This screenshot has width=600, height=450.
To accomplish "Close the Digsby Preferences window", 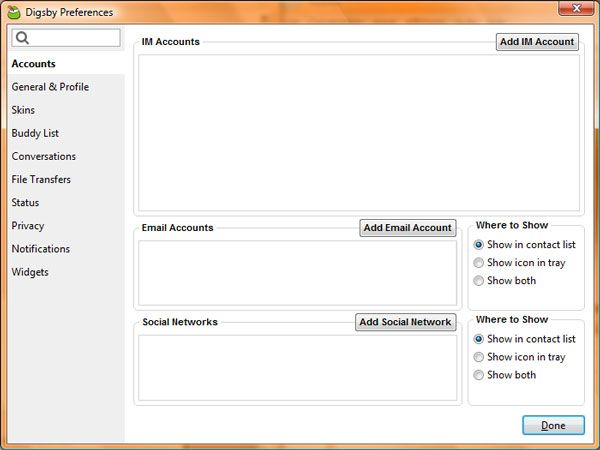I will click(x=576, y=8).
